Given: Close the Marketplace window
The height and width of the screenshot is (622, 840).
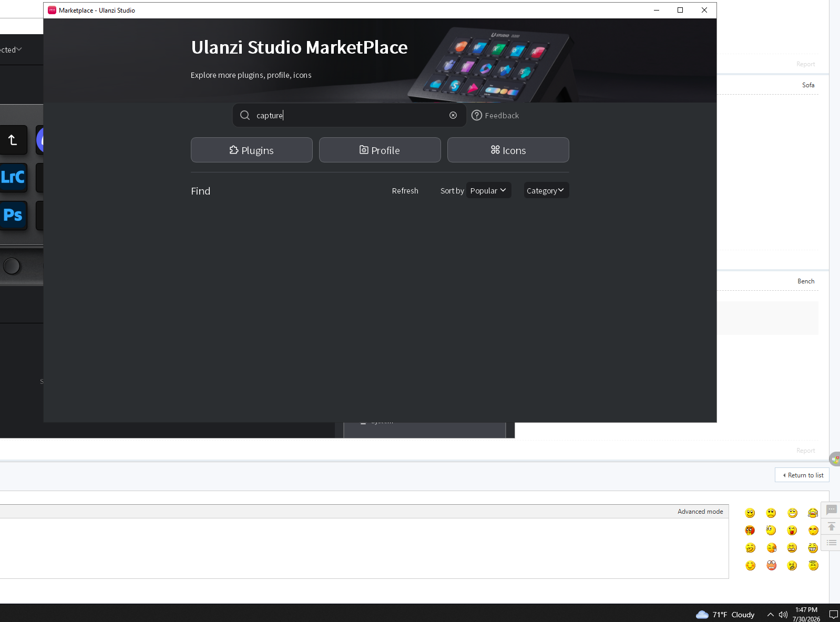Looking at the screenshot, I should coord(704,10).
